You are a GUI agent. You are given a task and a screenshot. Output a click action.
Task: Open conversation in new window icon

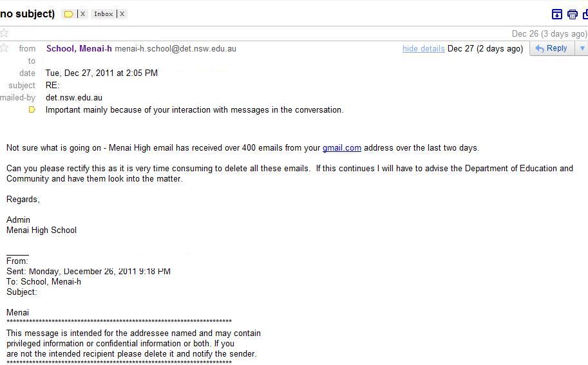(x=585, y=14)
